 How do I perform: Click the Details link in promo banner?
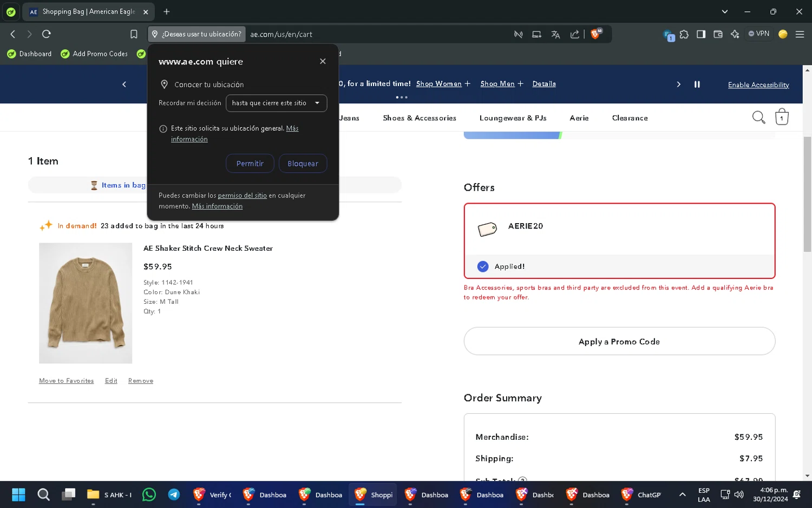pyautogui.click(x=544, y=84)
